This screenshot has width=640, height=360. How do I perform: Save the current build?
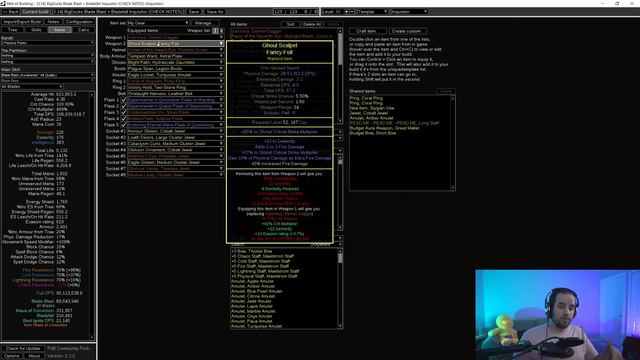point(194,11)
